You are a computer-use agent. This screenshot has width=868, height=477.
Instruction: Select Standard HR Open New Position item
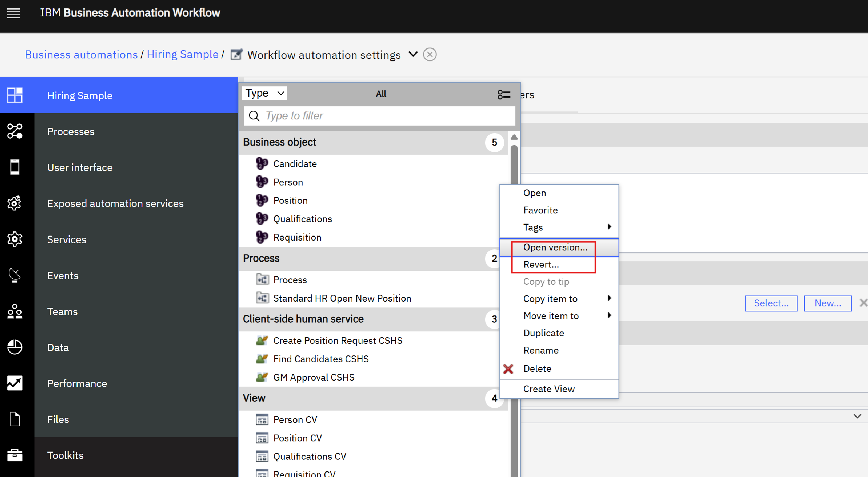pyautogui.click(x=342, y=298)
